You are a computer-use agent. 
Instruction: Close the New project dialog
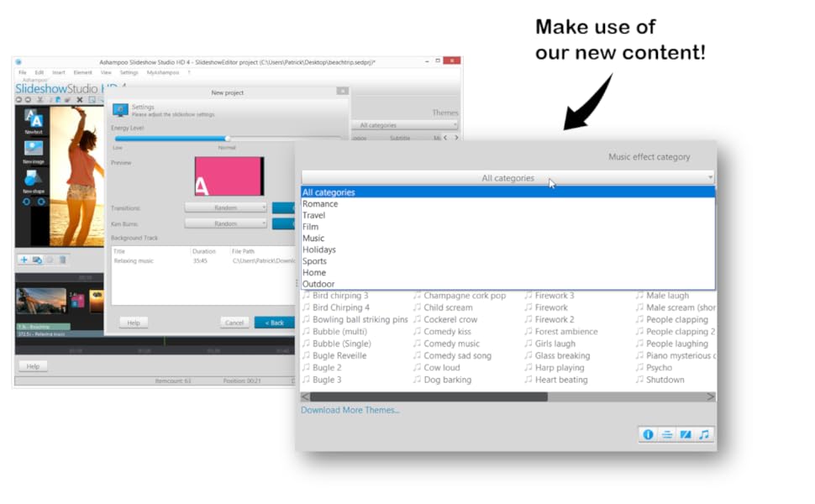342,91
